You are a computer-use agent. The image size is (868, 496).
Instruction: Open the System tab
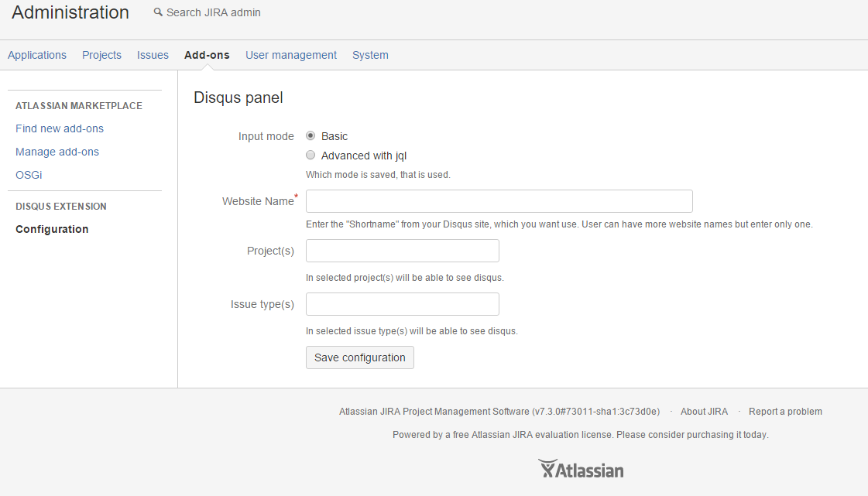[x=370, y=55]
